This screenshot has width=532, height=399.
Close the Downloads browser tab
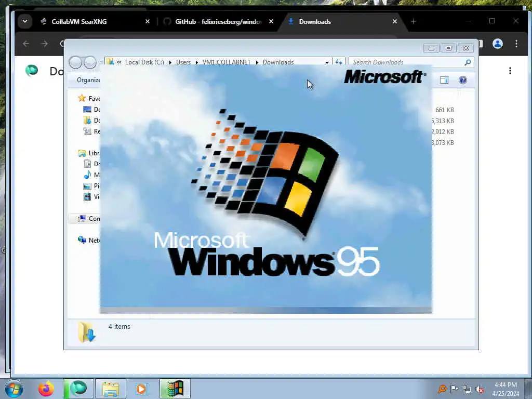point(395,21)
